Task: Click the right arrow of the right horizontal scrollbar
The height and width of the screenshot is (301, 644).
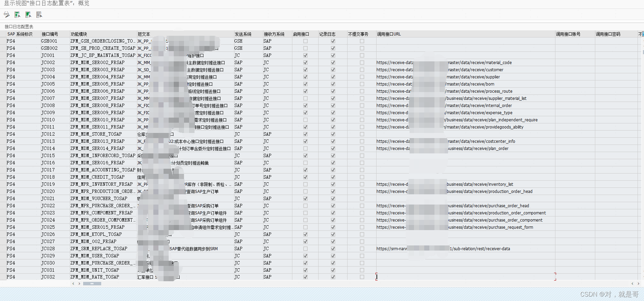Action: (639, 284)
